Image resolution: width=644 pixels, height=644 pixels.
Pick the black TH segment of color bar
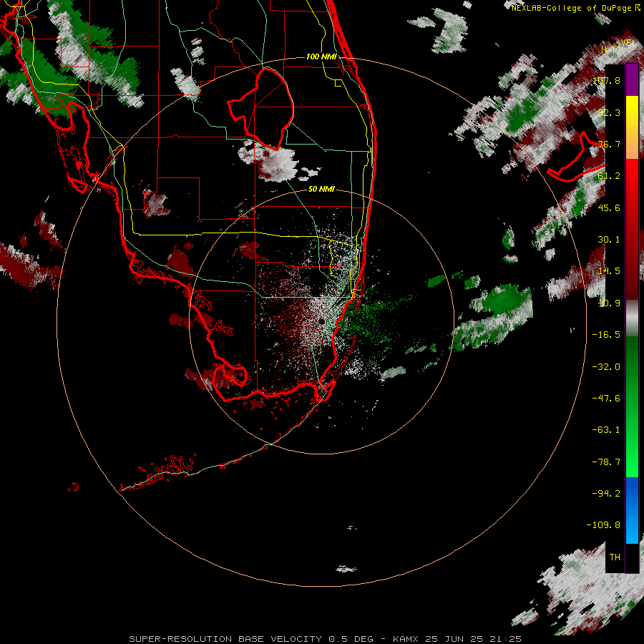pos(632,557)
